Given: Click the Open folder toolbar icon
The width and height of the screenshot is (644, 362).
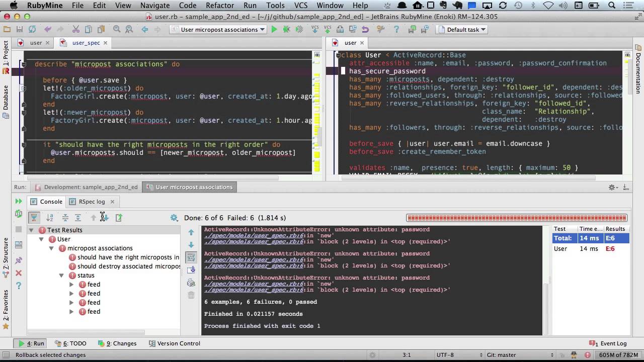Looking at the screenshot, I should [x=7, y=30].
